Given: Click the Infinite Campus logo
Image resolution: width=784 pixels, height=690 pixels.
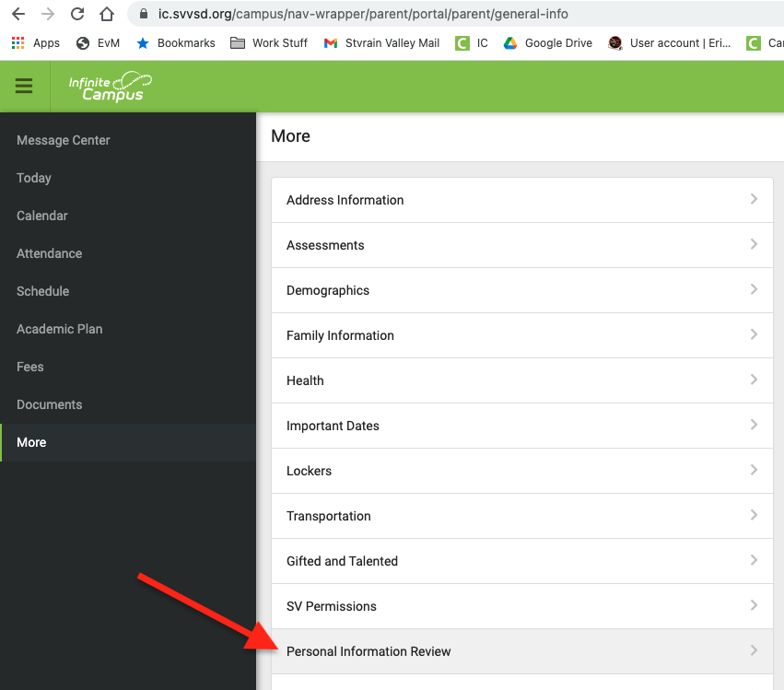Looking at the screenshot, I should pos(110,86).
